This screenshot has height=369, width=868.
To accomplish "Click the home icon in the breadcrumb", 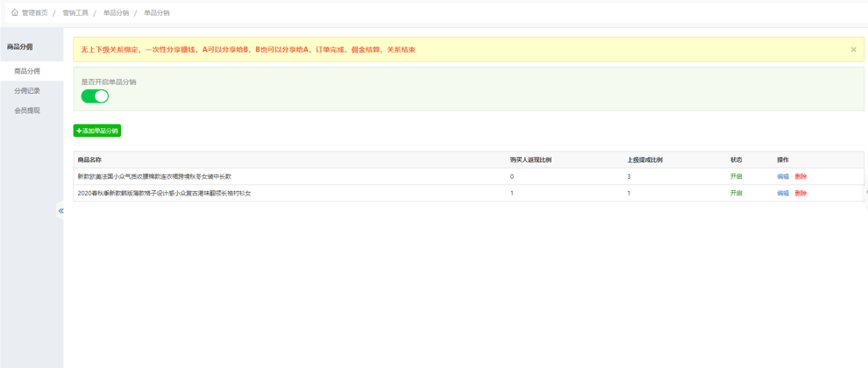I will click(15, 12).
